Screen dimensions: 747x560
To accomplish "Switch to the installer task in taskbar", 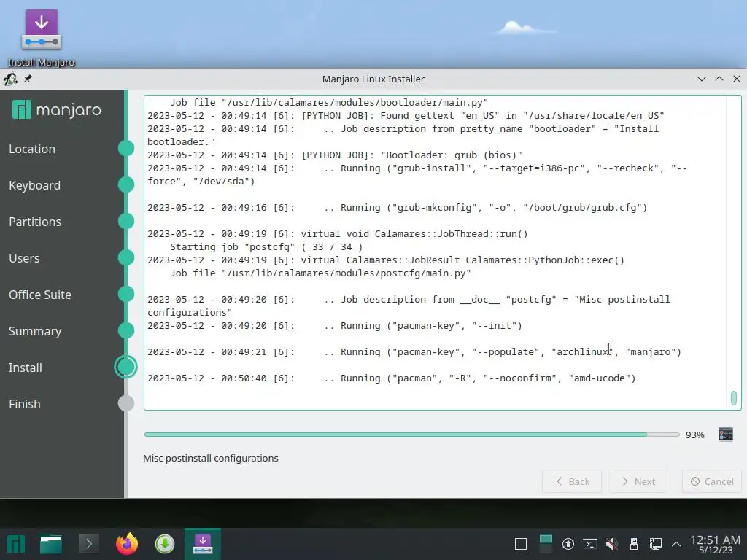I will 203,544.
